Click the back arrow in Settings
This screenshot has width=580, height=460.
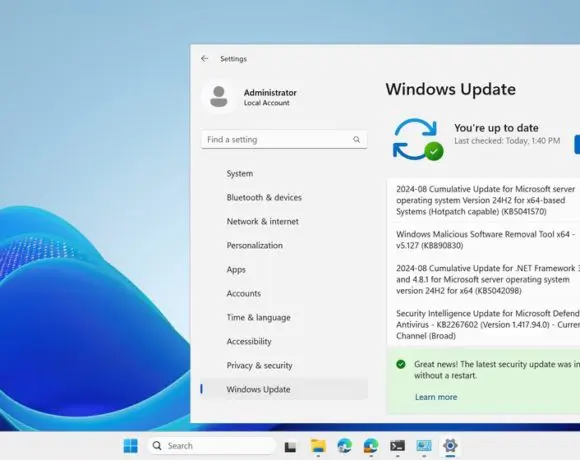pos(205,58)
